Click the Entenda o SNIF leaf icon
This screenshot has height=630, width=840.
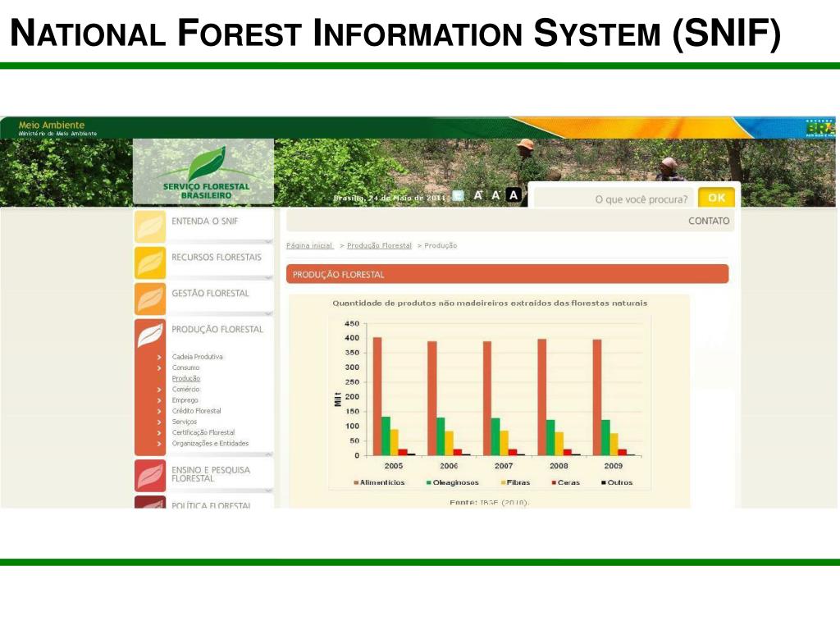(x=150, y=226)
